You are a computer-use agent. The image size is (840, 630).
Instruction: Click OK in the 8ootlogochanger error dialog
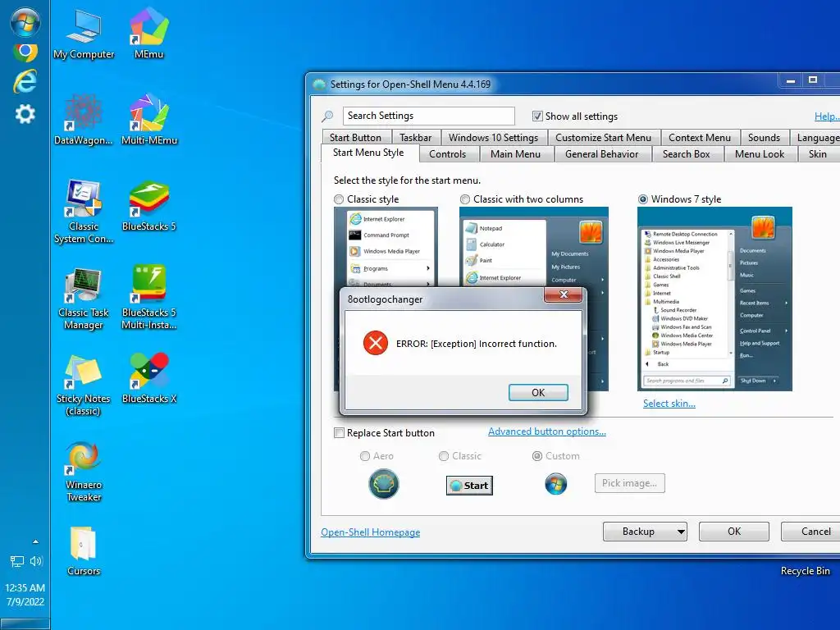(x=538, y=393)
